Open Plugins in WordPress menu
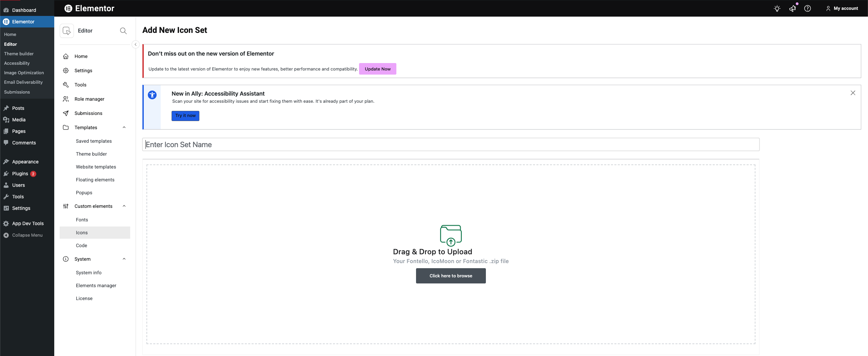This screenshot has width=868, height=356. 20,174
